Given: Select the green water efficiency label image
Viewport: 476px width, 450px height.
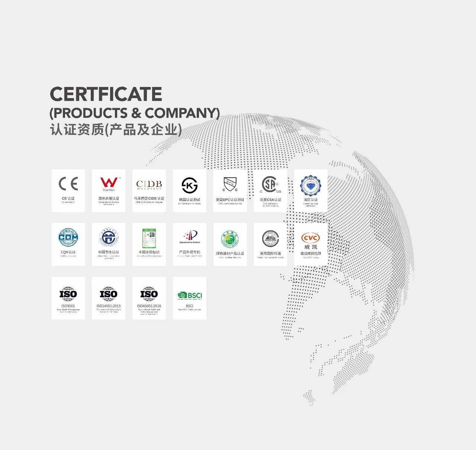Looking at the screenshot, I should pyautogui.click(x=149, y=238).
